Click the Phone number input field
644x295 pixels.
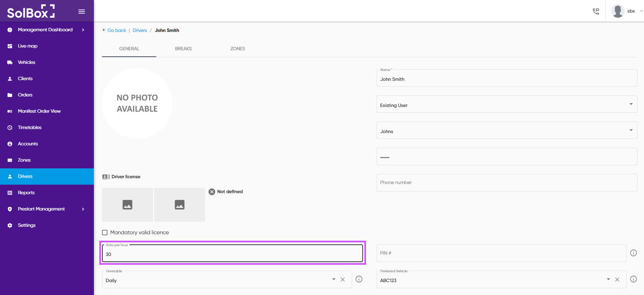(506, 183)
